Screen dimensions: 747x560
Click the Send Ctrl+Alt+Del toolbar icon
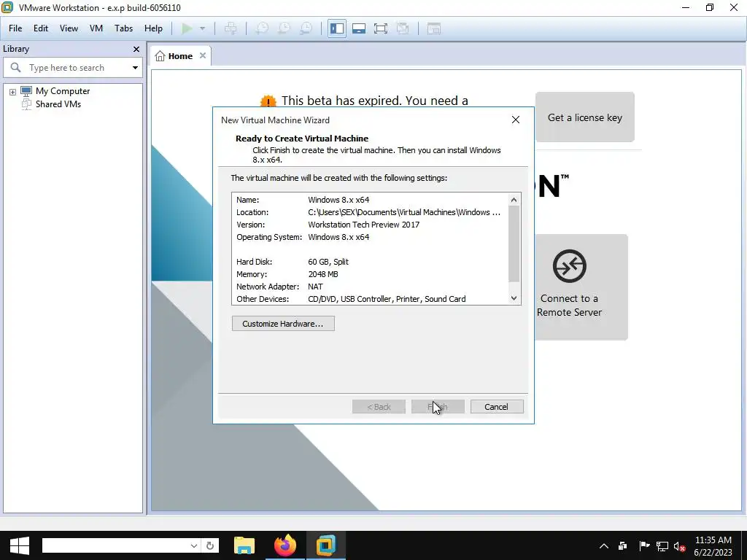[231, 28]
